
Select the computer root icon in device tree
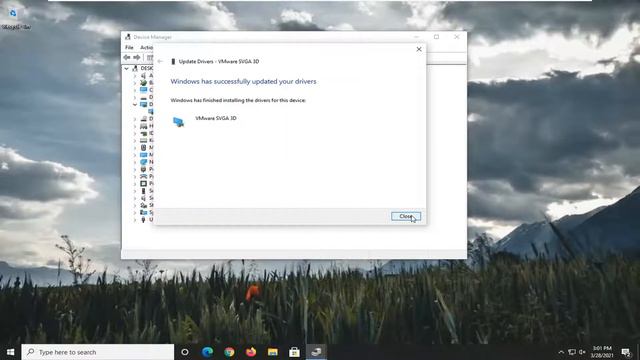[135, 68]
